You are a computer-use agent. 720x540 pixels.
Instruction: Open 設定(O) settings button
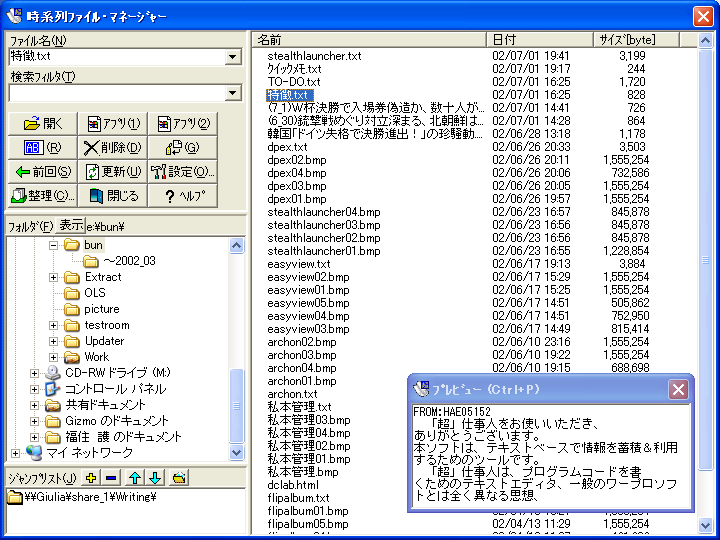coord(183,172)
